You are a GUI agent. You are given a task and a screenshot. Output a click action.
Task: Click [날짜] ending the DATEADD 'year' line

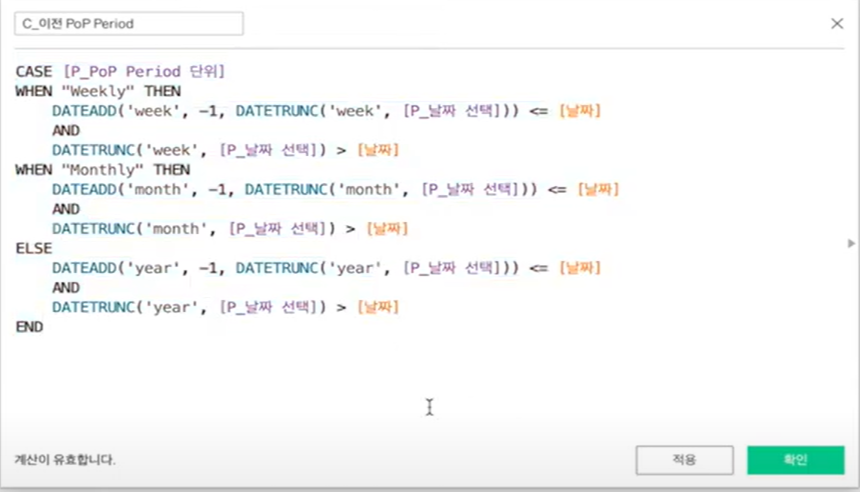pos(580,268)
